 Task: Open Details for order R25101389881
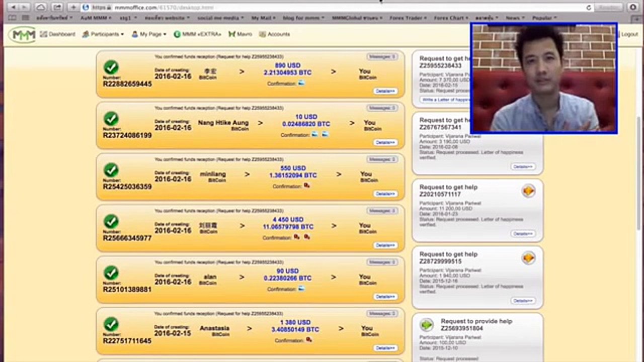click(385, 297)
